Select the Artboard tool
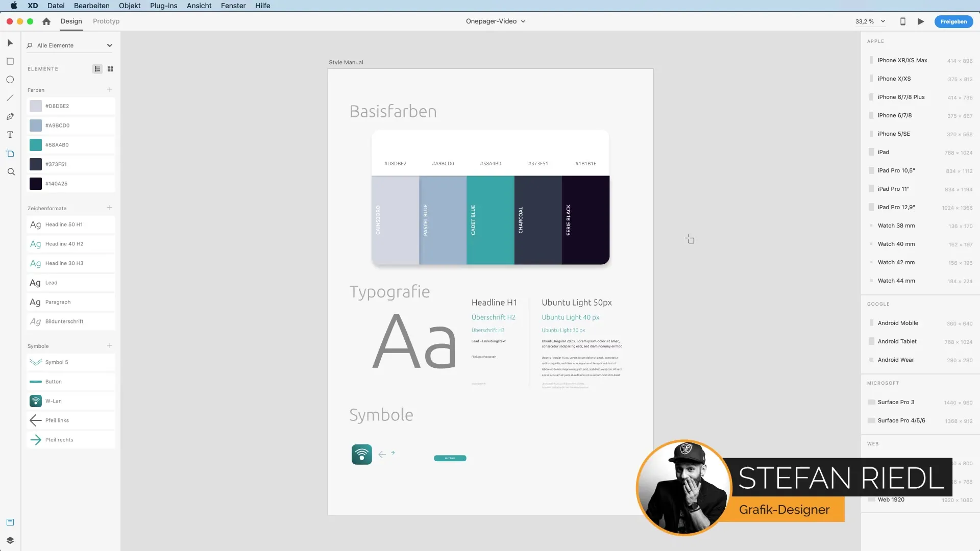980x551 pixels. 10,153
